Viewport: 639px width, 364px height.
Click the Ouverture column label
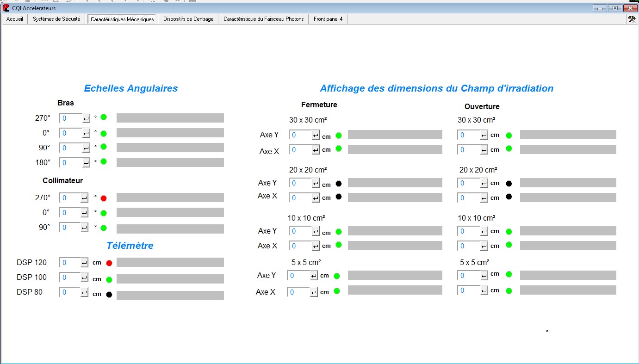coord(482,106)
